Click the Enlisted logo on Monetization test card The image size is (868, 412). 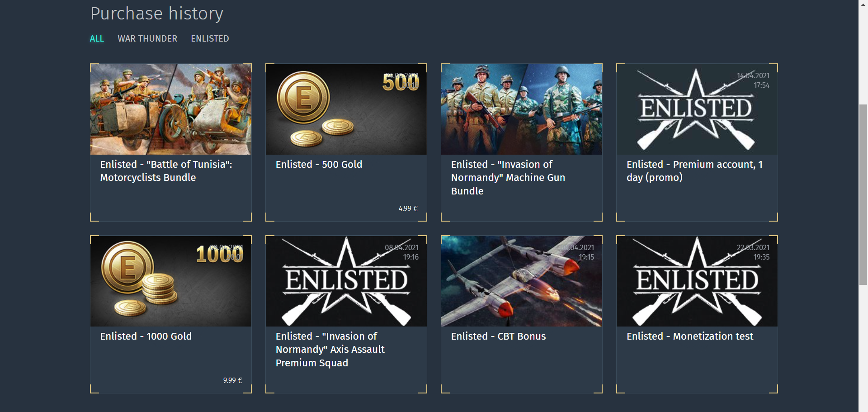697,281
